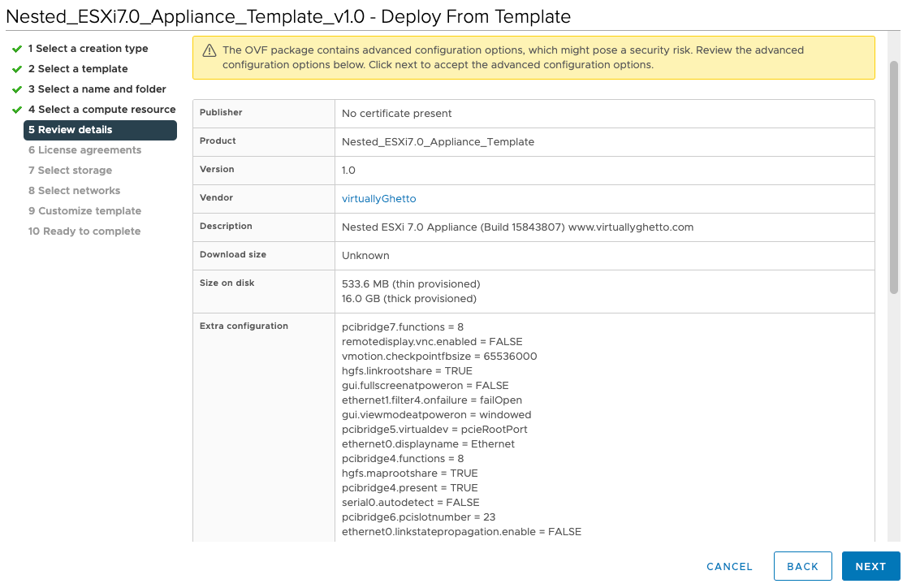Click step 8 Select networks

click(x=74, y=191)
